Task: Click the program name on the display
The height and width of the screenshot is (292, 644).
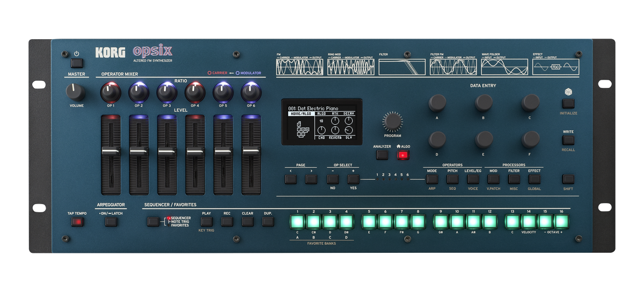Action: coord(314,108)
